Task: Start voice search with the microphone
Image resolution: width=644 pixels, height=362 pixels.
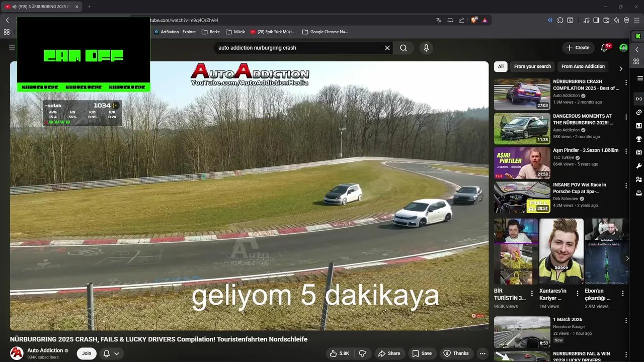Action: (426, 48)
